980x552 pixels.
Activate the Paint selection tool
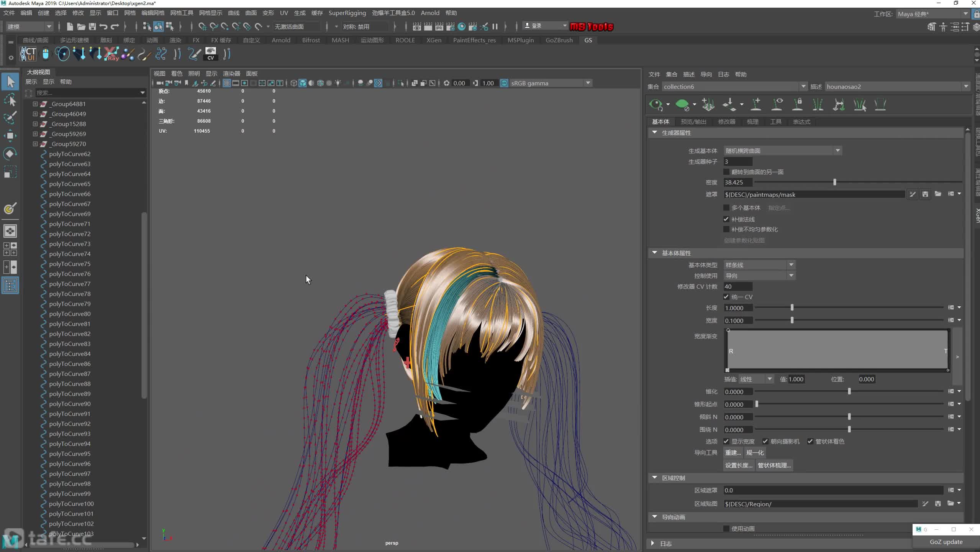(10, 118)
